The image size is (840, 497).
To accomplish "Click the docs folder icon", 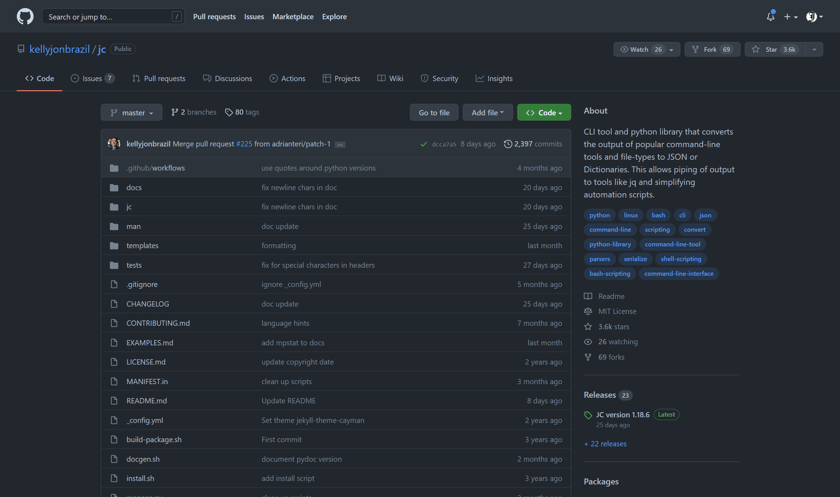I will [114, 187].
